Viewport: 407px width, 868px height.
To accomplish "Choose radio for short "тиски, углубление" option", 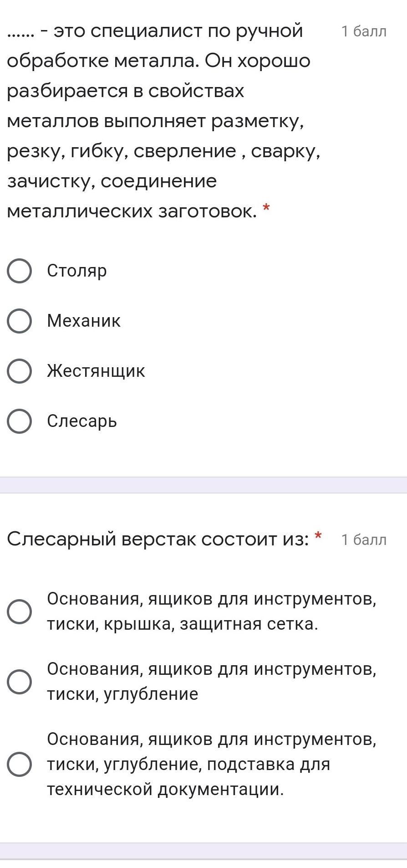I will [x=19, y=682].
